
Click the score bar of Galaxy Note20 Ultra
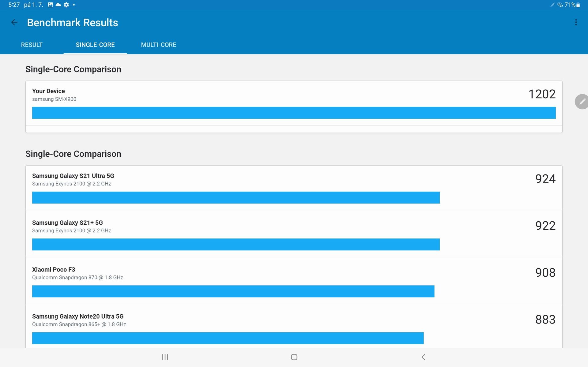(228, 338)
